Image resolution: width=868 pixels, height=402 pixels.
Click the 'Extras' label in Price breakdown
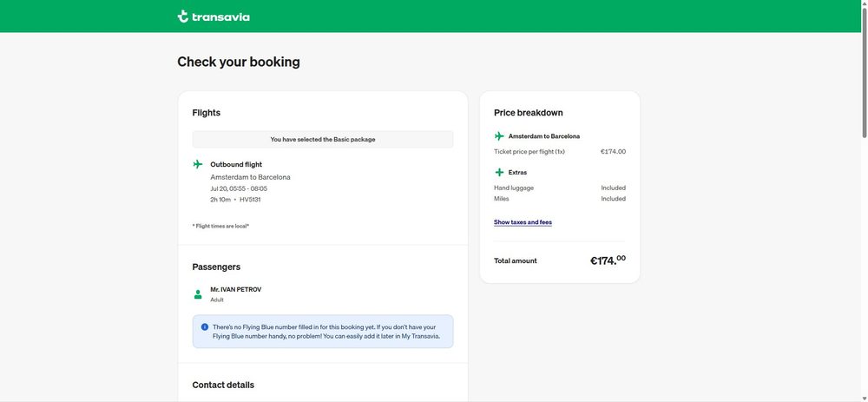517,172
